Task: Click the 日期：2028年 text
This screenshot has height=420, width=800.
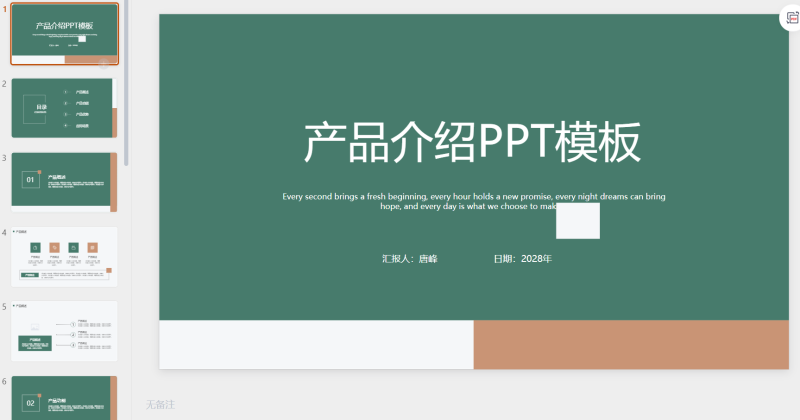Action: pos(522,259)
